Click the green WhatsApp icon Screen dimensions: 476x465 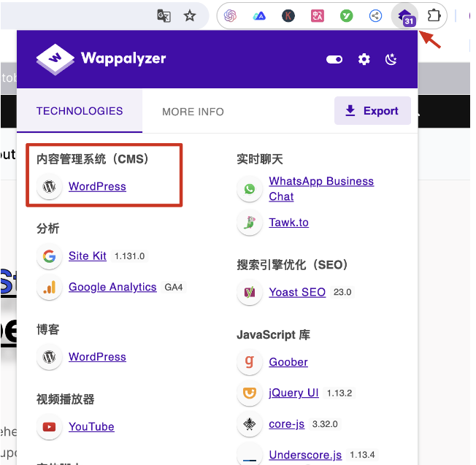tap(250, 189)
